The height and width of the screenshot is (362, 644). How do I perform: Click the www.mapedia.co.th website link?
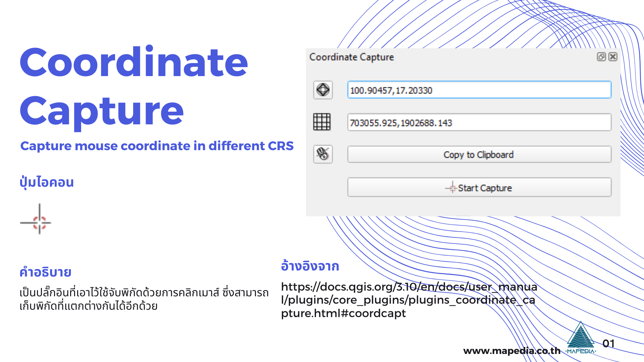coord(512,351)
